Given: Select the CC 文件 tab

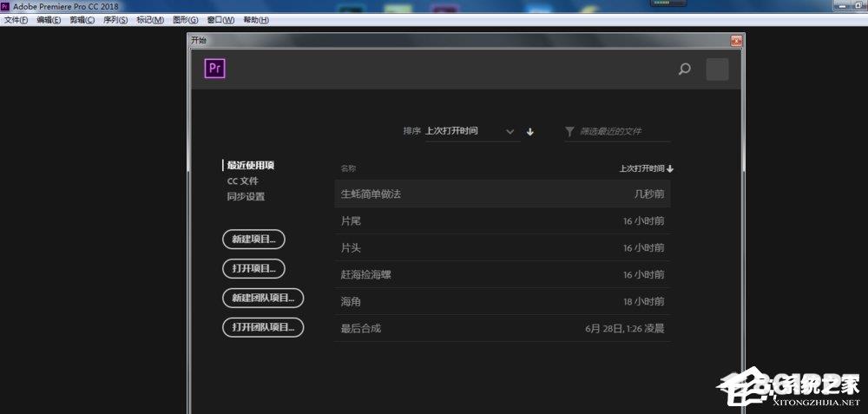Looking at the screenshot, I should (242, 181).
